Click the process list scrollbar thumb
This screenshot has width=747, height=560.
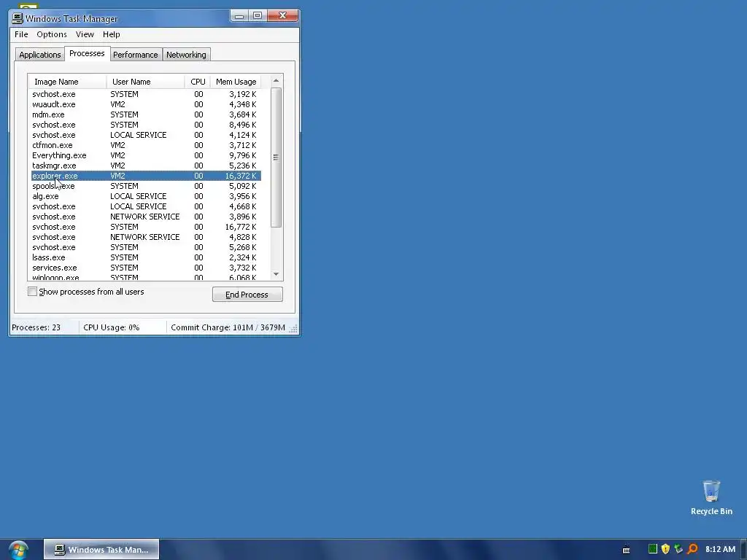tap(276, 157)
